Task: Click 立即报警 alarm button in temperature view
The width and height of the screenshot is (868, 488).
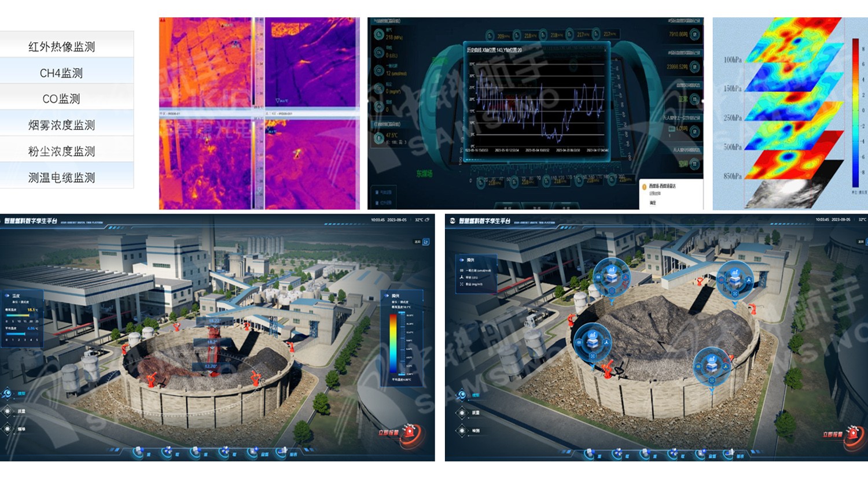Action: coord(400,435)
